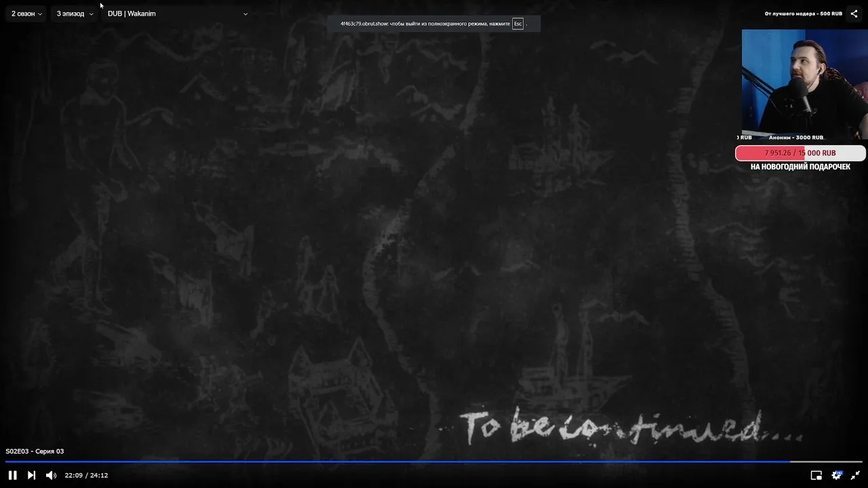Click the "Аноним - 3000 RUB" donation ticker

pyautogui.click(x=796, y=138)
